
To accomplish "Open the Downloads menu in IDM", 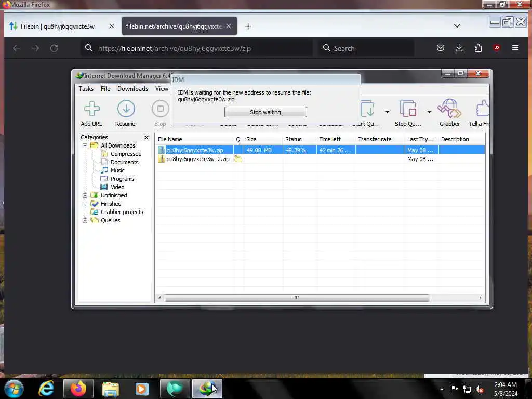I will click(132, 89).
